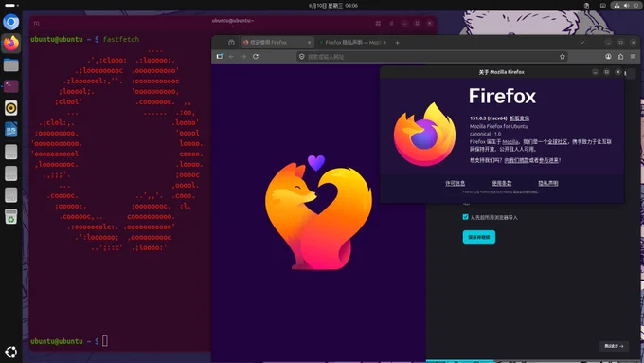The image size is (644, 363).
Task: Open LibreOffice Writer from the dock
Action: click(x=11, y=130)
